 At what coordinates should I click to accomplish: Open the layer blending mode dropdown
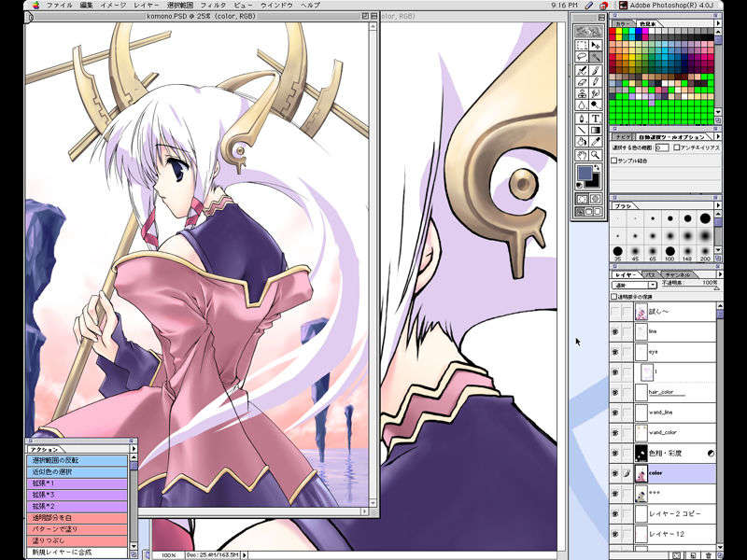point(634,286)
